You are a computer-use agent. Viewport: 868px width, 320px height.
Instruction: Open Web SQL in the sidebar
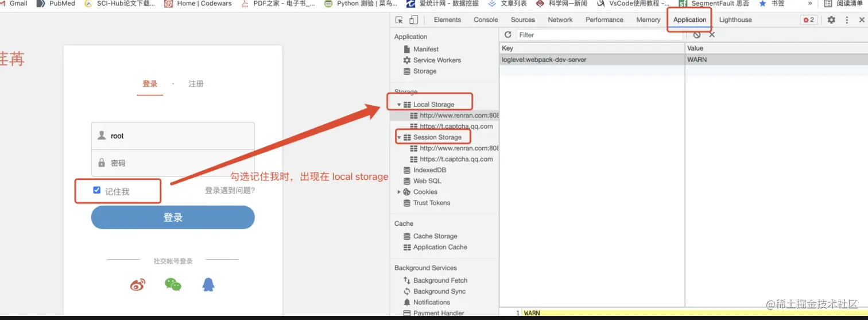coord(422,181)
